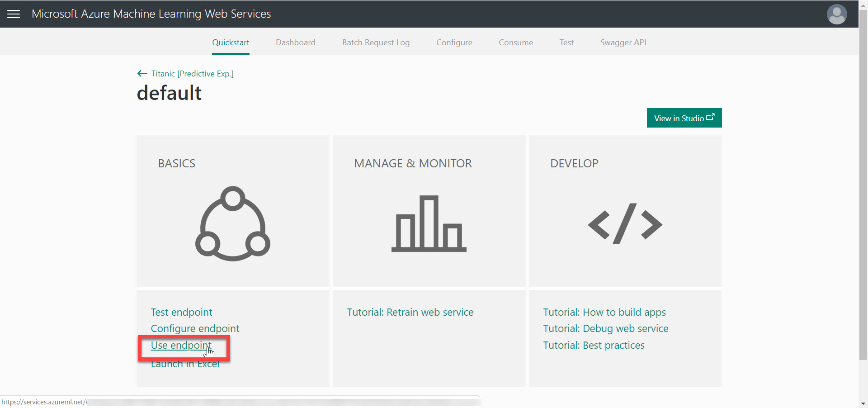Open Tutorial: Best practices
The image size is (868, 408).
pyautogui.click(x=594, y=345)
